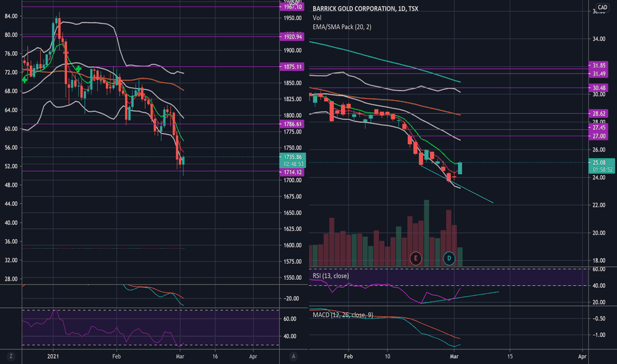Image resolution: width=617 pixels, height=364 pixels.
Task: Select the 27.45 price line label
Action: point(598,128)
